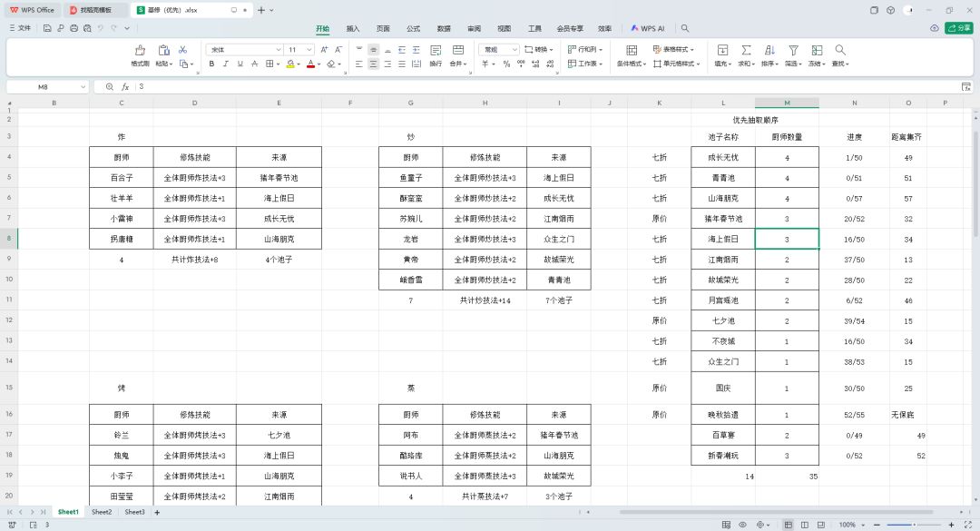
Task: Open the 公式 (Formulas) ribbon tab
Action: [414, 28]
